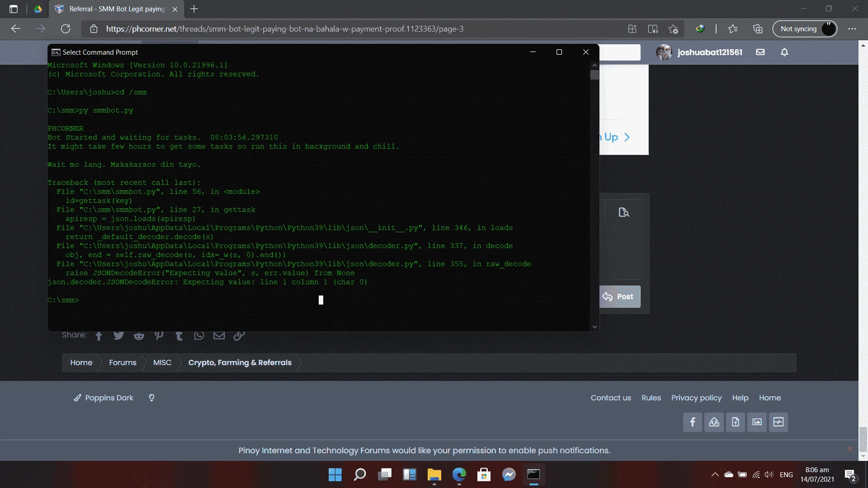Open Edge settings ellipsis menu
This screenshot has height=488, width=868.
pos(852,29)
